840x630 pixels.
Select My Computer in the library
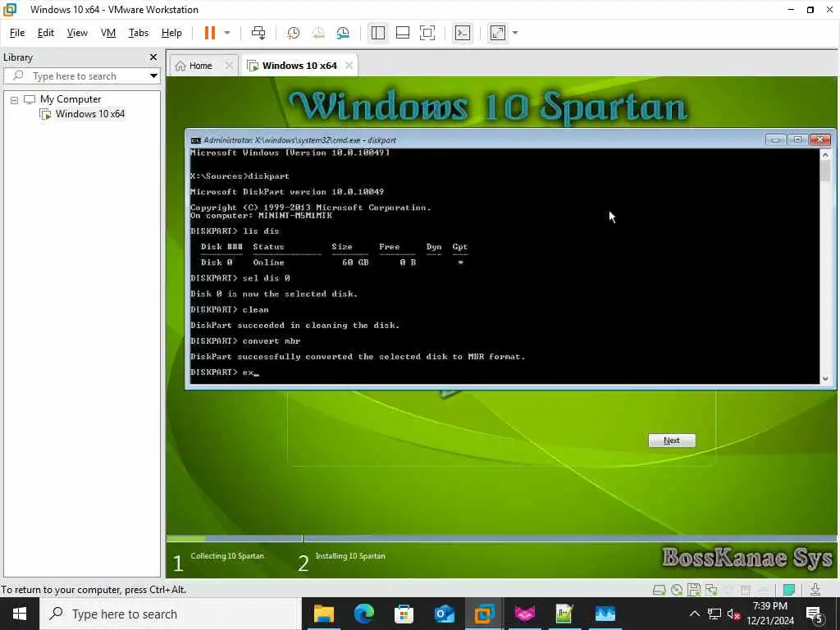(x=71, y=99)
